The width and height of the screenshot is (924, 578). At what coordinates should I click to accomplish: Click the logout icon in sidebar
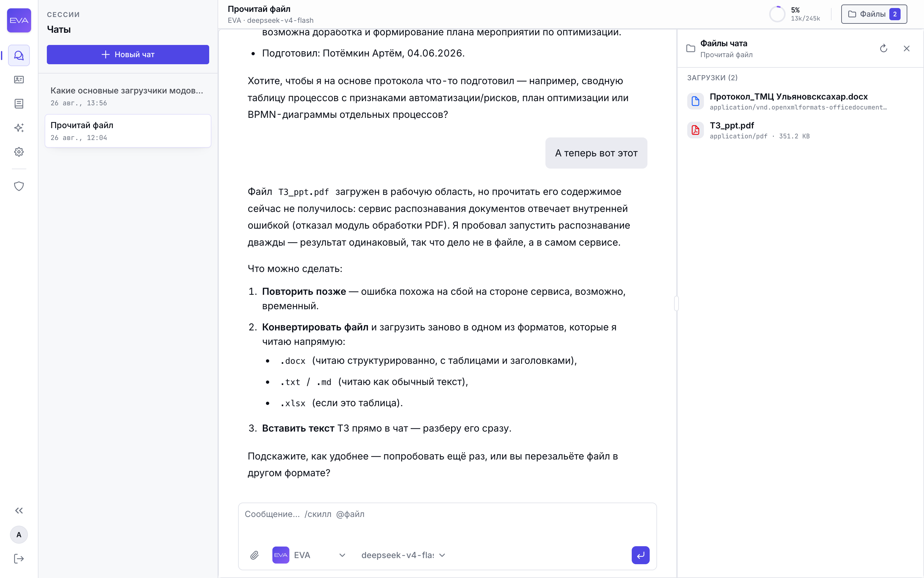(19, 559)
